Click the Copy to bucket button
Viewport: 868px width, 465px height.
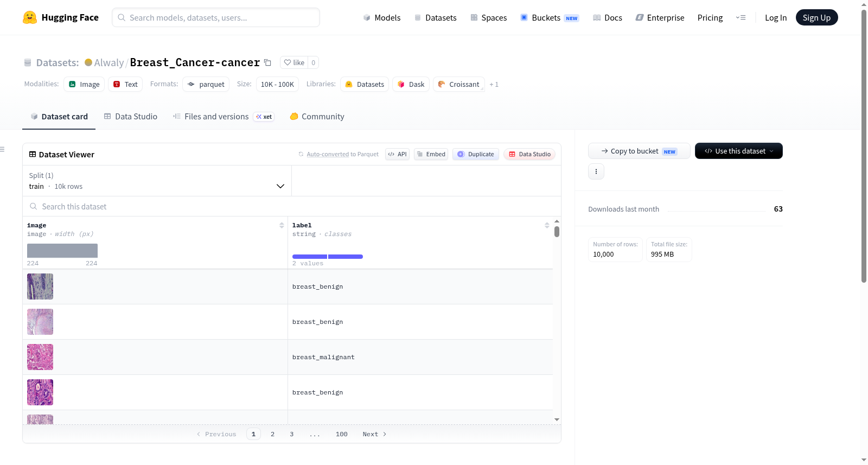pyautogui.click(x=639, y=151)
